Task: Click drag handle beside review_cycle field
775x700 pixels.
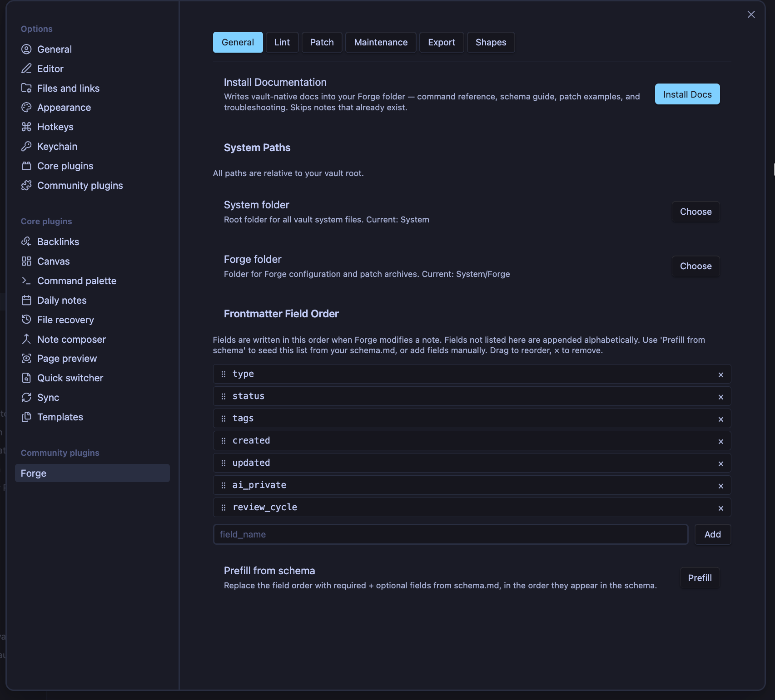Action: pos(224,508)
